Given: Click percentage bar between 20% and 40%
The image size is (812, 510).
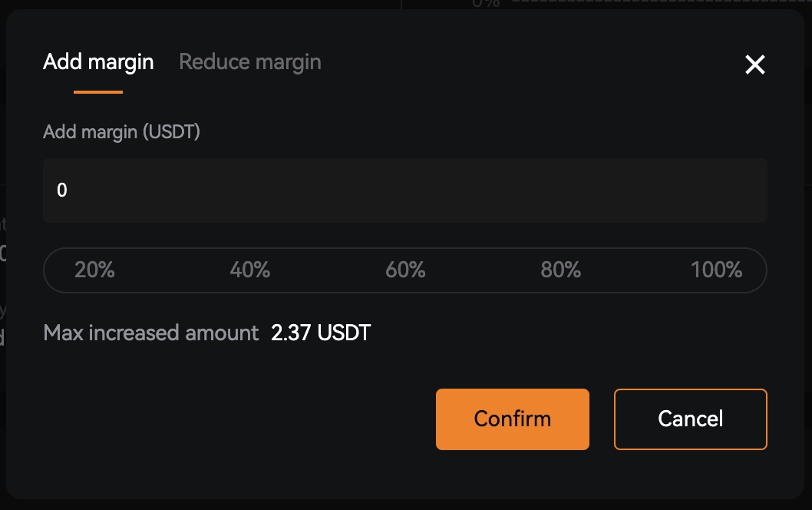Looking at the screenshot, I should [173, 270].
